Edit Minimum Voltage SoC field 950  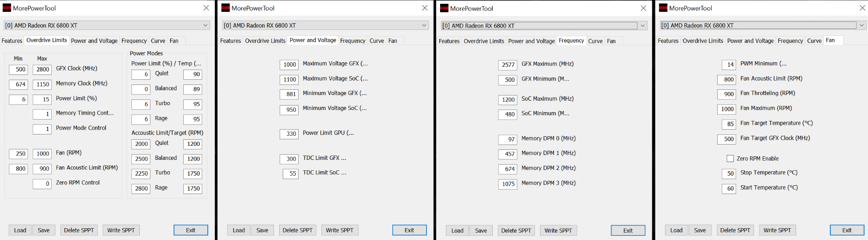[289, 110]
